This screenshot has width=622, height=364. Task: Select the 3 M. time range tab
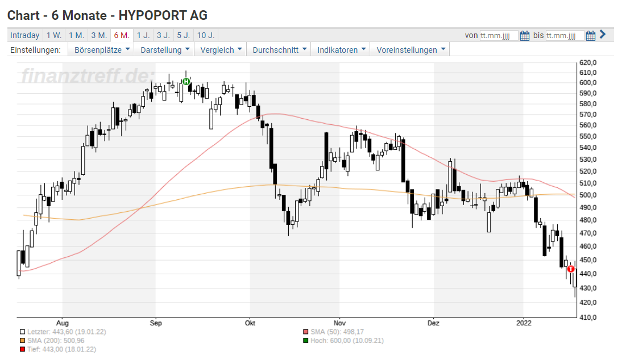(x=99, y=35)
